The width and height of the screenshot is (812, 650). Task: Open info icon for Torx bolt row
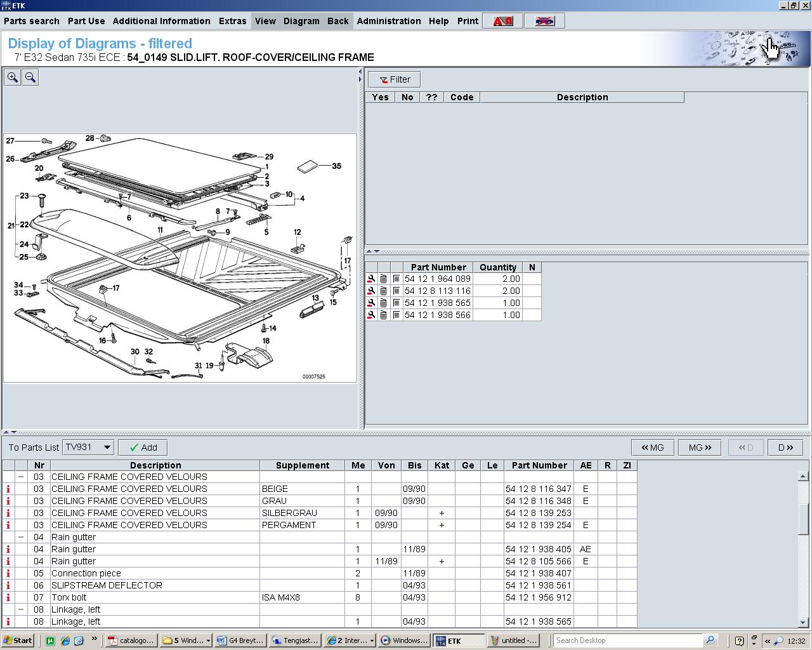click(x=8, y=597)
